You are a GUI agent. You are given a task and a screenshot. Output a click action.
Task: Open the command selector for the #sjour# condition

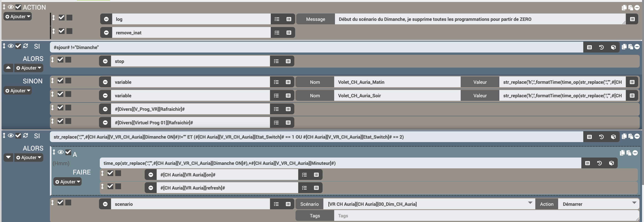coord(589,47)
